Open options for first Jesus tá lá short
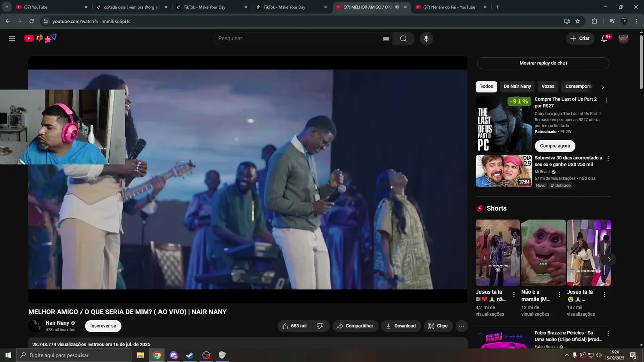The width and height of the screenshot is (644, 362). point(514,294)
